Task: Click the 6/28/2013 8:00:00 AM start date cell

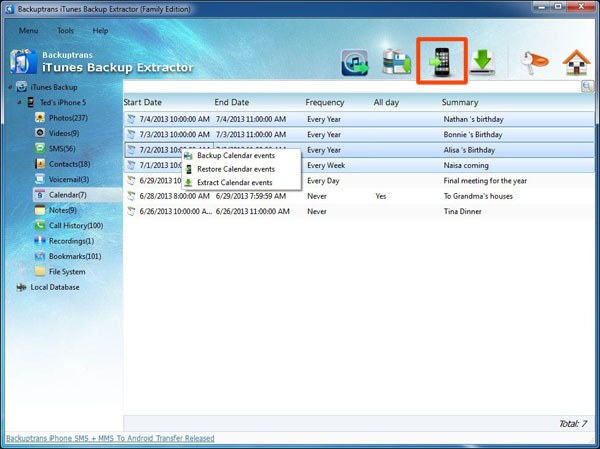Action: (174, 196)
